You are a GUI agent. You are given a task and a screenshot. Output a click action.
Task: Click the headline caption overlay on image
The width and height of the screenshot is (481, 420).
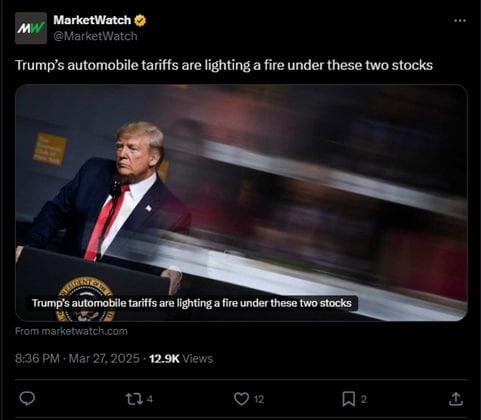192,303
